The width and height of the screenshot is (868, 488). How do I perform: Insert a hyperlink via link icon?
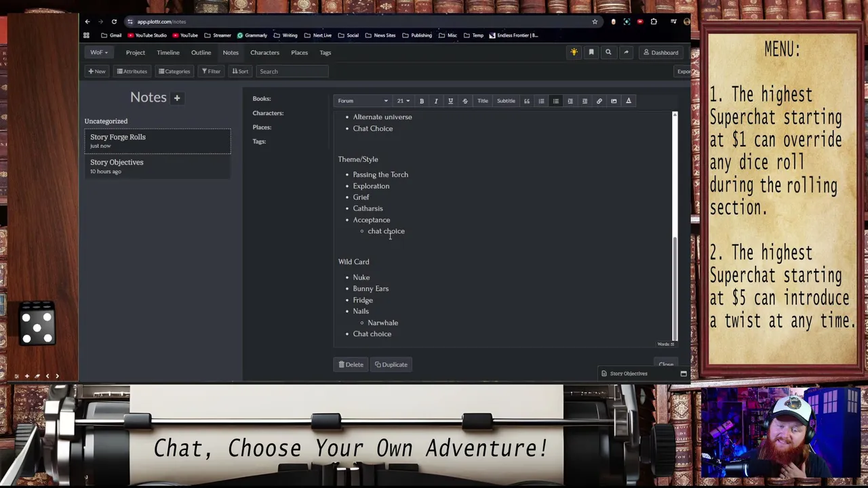(x=599, y=101)
